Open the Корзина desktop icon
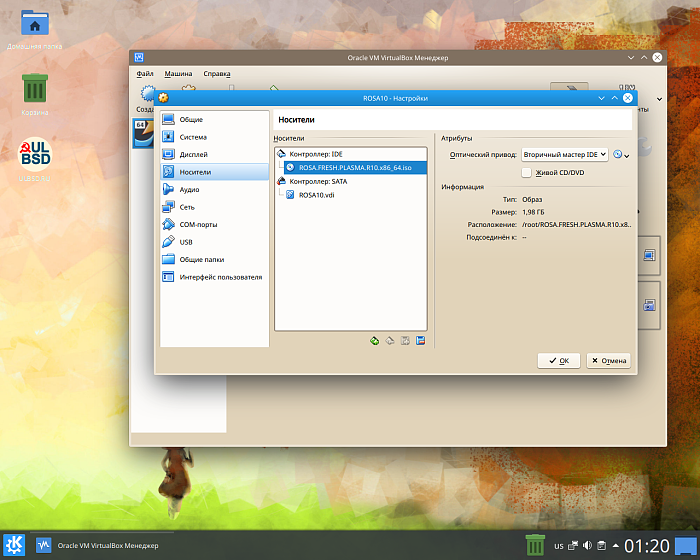This screenshot has height=560, width=700. tap(35, 95)
